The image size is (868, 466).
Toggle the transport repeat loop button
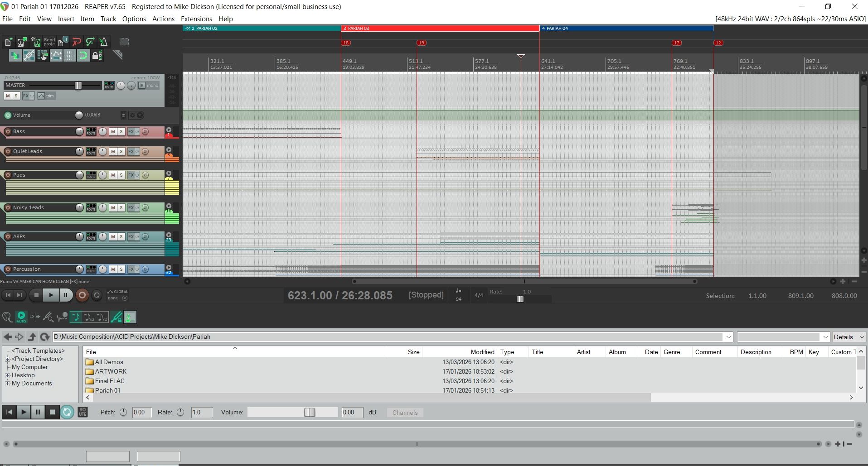(97, 295)
